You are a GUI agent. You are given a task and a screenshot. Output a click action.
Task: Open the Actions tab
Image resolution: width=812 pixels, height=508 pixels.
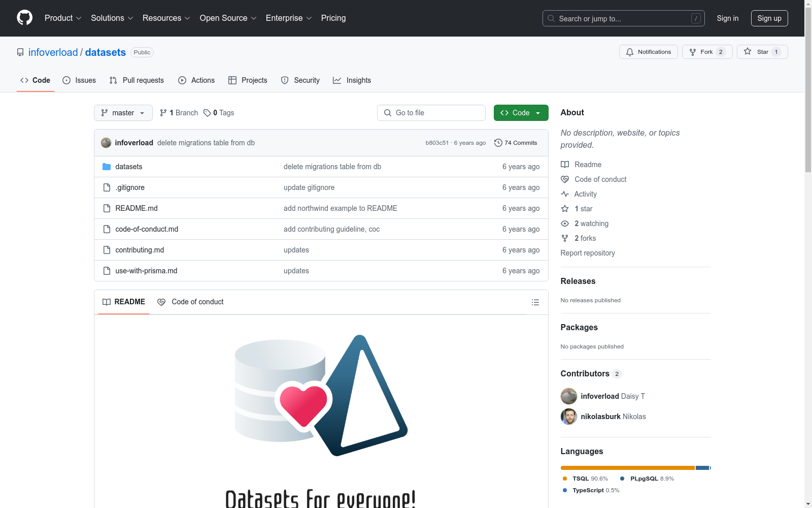click(196, 80)
